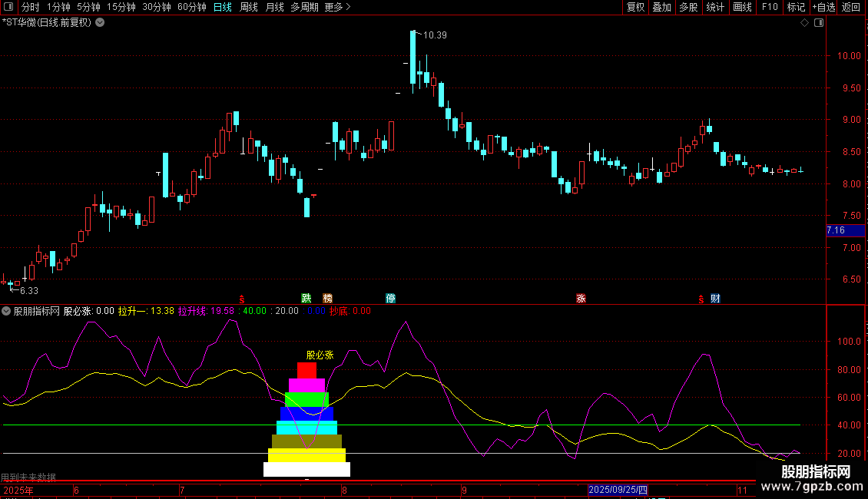Click the orange 榜 event marker icon
Viewport: 868px width, 499px height.
(x=328, y=299)
